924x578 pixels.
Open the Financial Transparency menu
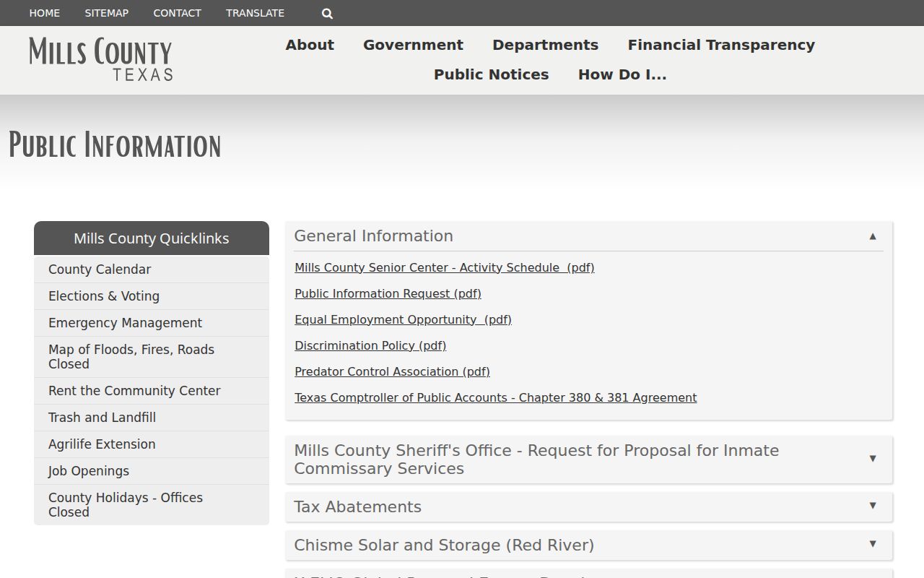coord(721,45)
